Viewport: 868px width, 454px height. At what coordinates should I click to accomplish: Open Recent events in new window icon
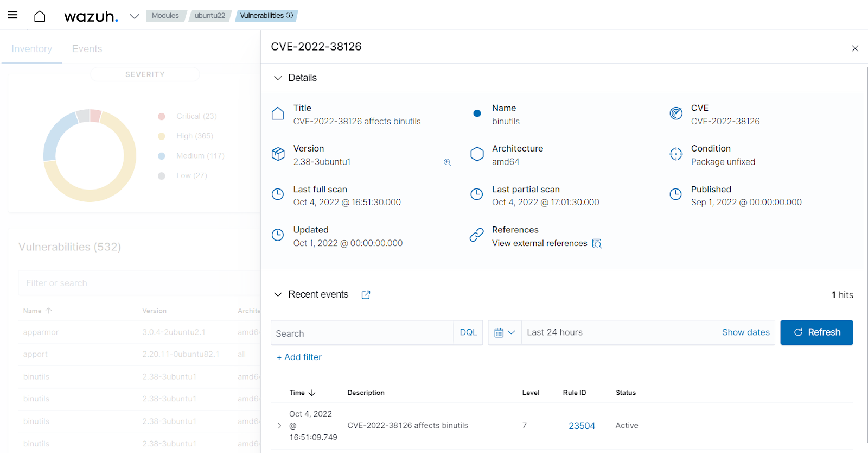pyautogui.click(x=366, y=294)
